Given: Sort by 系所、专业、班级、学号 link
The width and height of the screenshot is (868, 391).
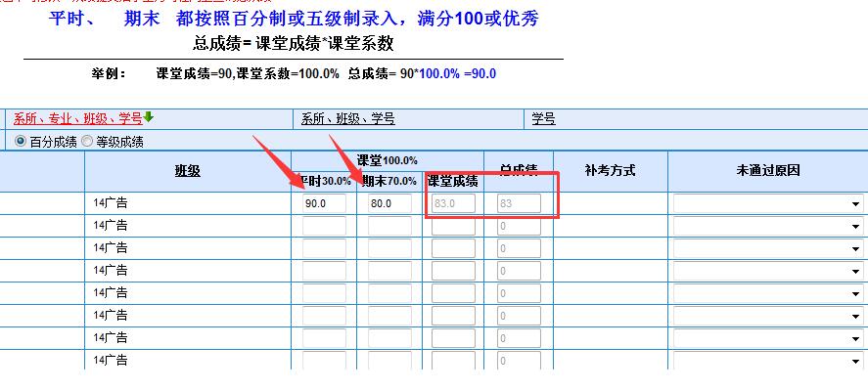Looking at the screenshot, I should (77, 119).
